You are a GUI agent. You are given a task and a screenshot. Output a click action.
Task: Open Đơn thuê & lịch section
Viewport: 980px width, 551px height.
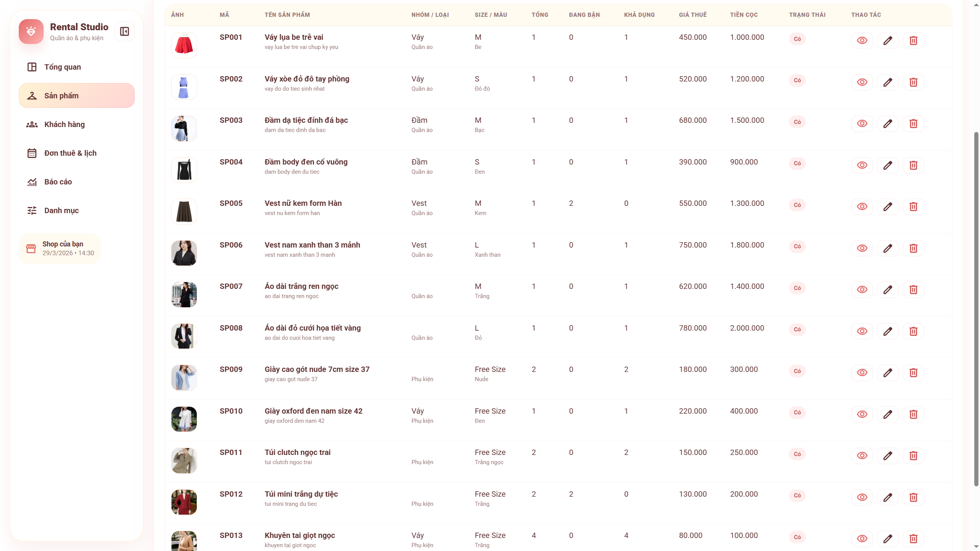[x=70, y=153]
